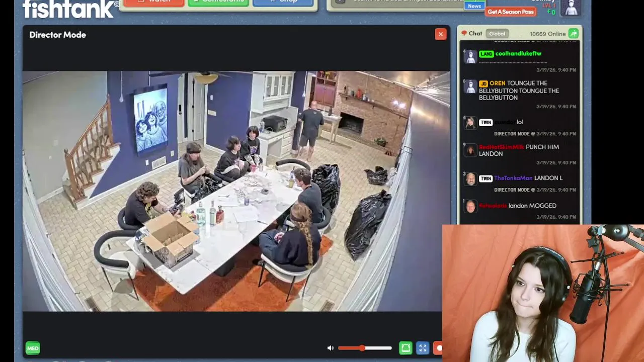Click the Director Mode title text
644x362 pixels.
coord(57,35)
